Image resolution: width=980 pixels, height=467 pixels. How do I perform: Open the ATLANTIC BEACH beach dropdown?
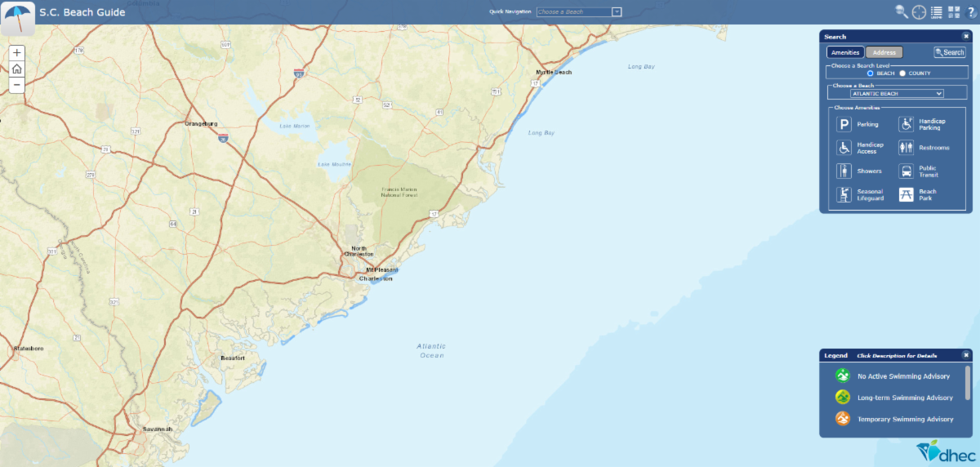click(897, 94)
